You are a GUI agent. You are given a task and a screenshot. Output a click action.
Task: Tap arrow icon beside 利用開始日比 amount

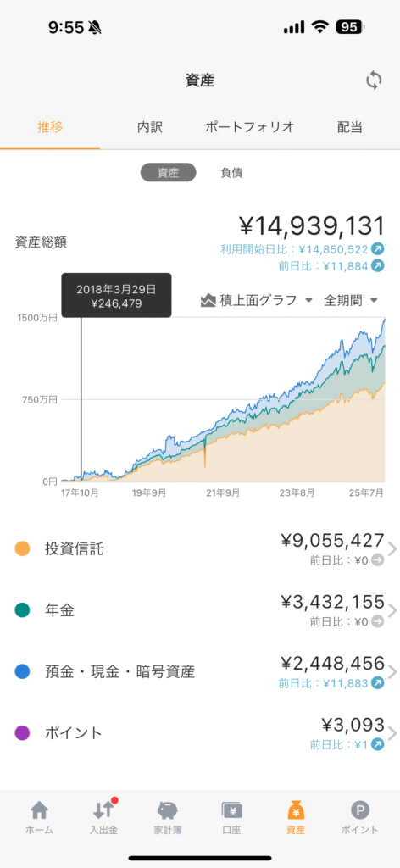[377, 249]
